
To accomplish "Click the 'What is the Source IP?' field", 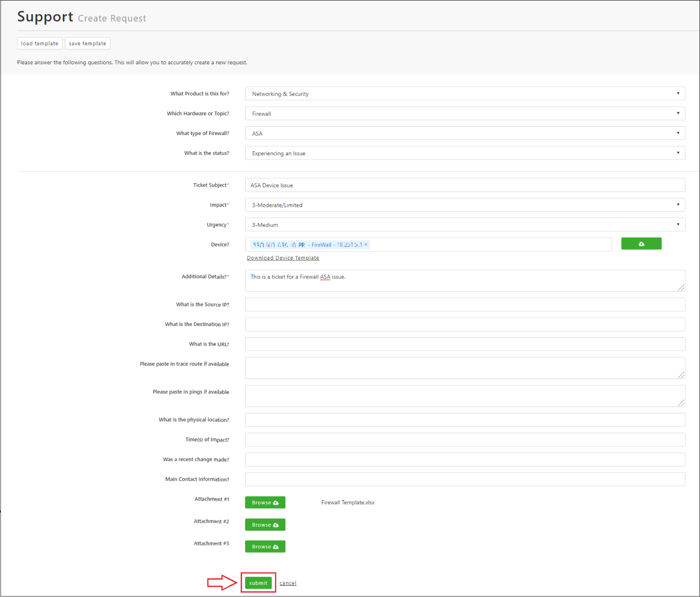I will 465,304.
